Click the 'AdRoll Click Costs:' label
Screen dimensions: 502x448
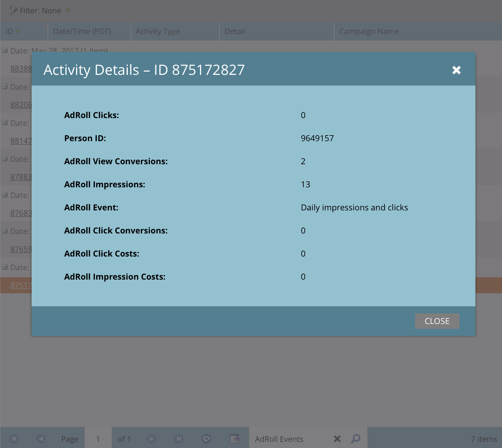[x=102, y=254]
